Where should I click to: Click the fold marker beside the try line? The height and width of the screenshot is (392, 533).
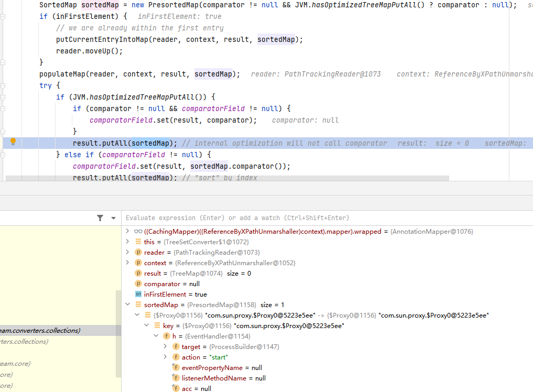[3, 85]
